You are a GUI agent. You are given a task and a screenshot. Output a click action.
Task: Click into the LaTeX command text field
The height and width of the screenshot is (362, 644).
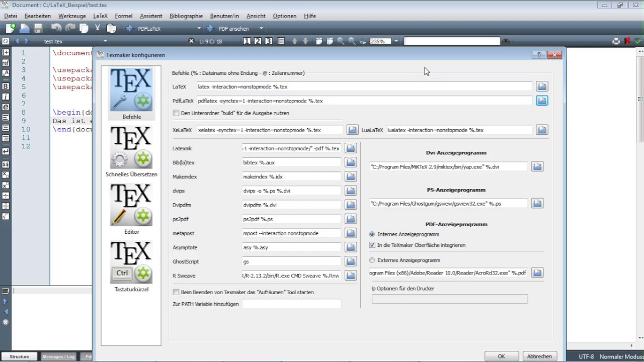[x=364, y=86]
